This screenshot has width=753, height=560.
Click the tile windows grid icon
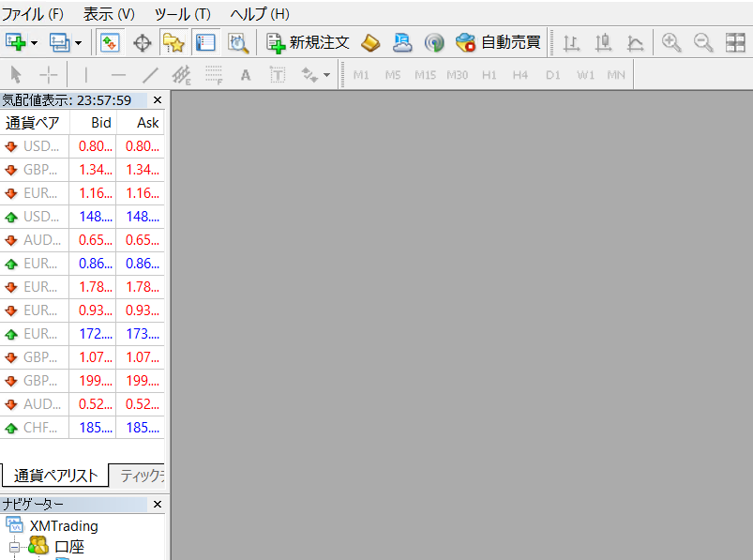734,42
